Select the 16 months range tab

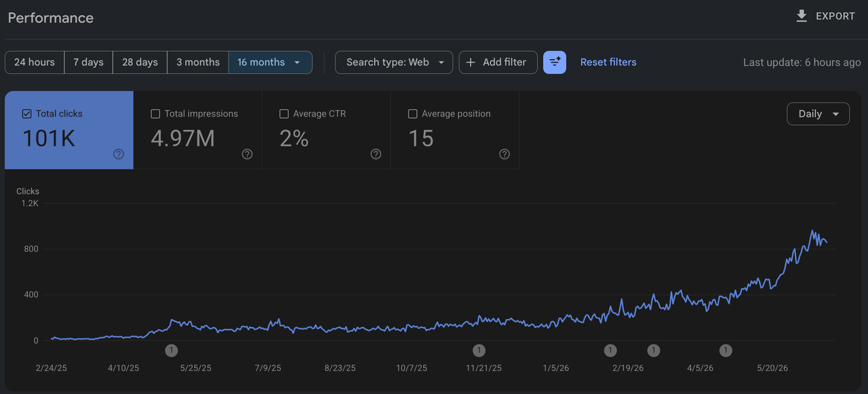tap(270, 62)
